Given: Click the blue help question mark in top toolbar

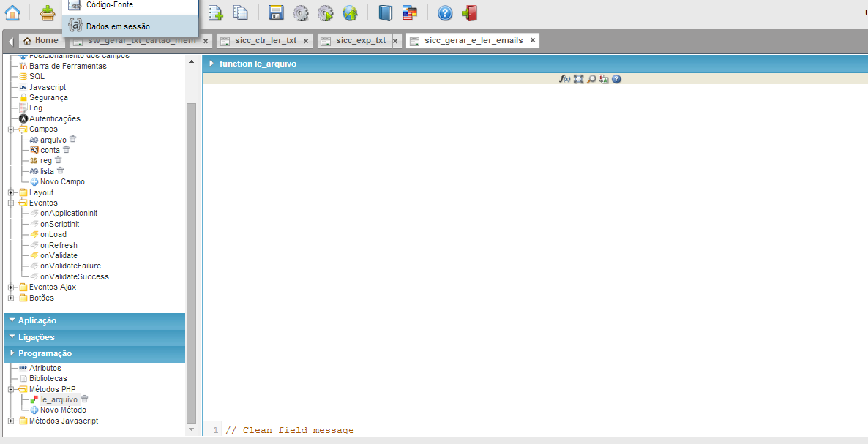Looking at the screenshot, I should coord(445,12).
